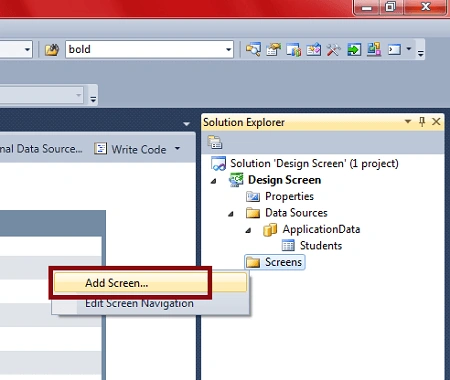Open the Toolbox-style icon with pencil and checkmark
Viewport: 450px width, 380px height.
point(314,50)
